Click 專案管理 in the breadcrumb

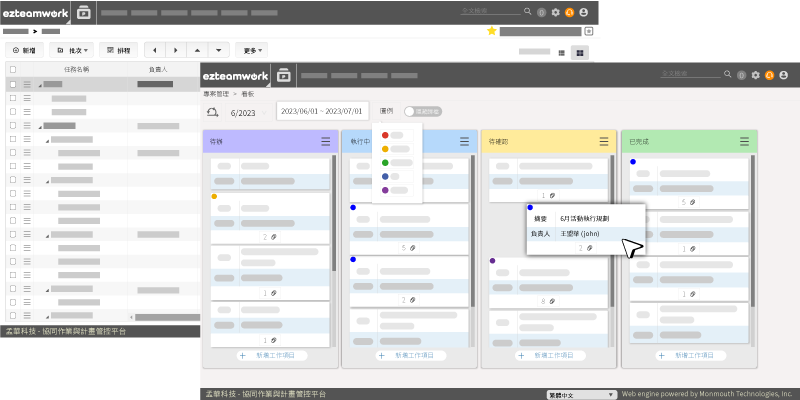pyautogui.click(x=216, y=92)
